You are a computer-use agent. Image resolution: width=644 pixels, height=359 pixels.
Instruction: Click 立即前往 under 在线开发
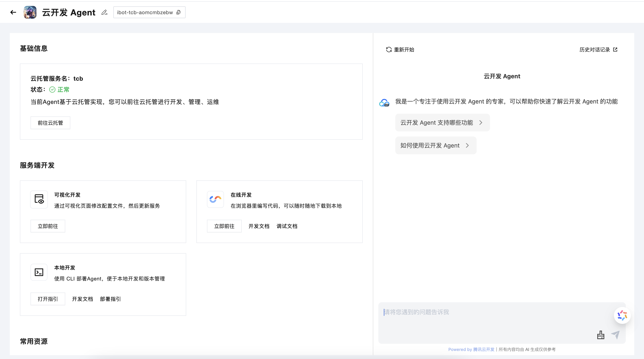click(x=224, y=226)
